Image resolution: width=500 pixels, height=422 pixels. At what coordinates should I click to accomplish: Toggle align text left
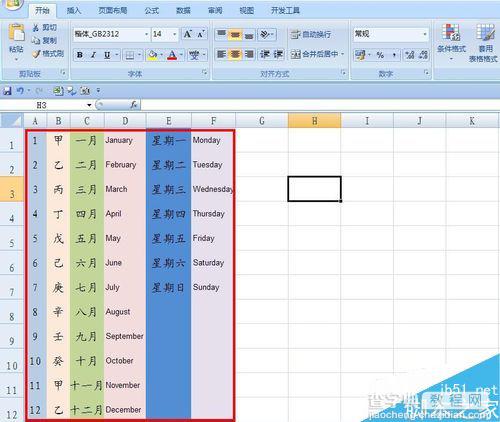(221, 54)
